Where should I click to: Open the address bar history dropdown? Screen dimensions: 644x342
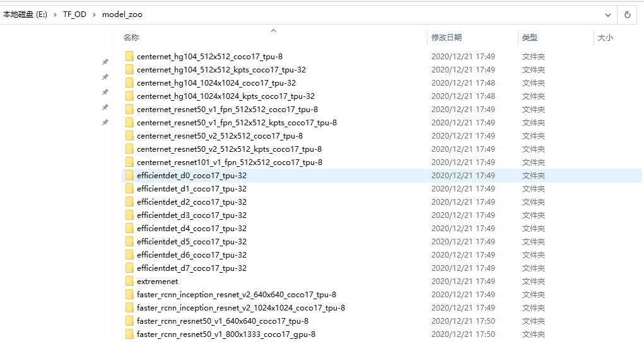[608, 14]
